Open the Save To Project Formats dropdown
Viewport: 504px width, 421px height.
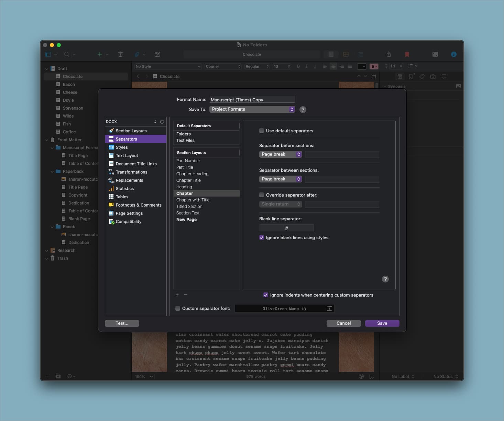(x=252, y=109)
